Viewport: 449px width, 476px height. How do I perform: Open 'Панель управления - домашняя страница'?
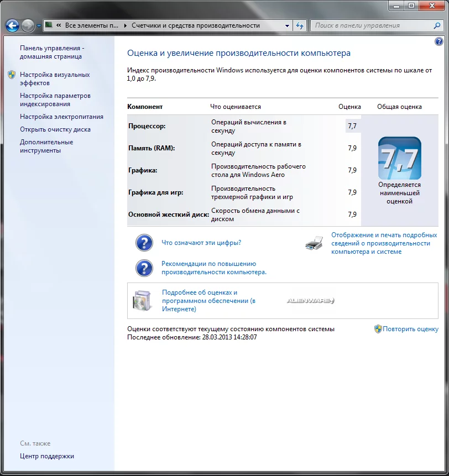pos(52,52)
